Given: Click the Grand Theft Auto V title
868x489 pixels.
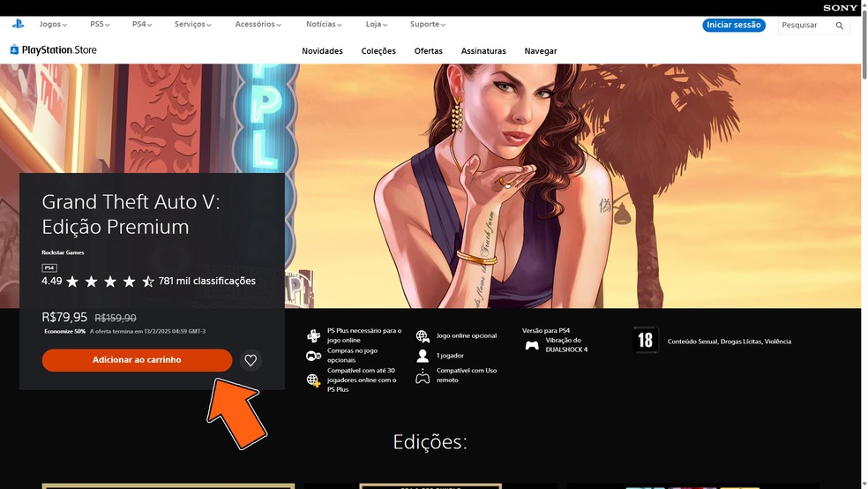Looking at the screenshot, I should point(131,214).
